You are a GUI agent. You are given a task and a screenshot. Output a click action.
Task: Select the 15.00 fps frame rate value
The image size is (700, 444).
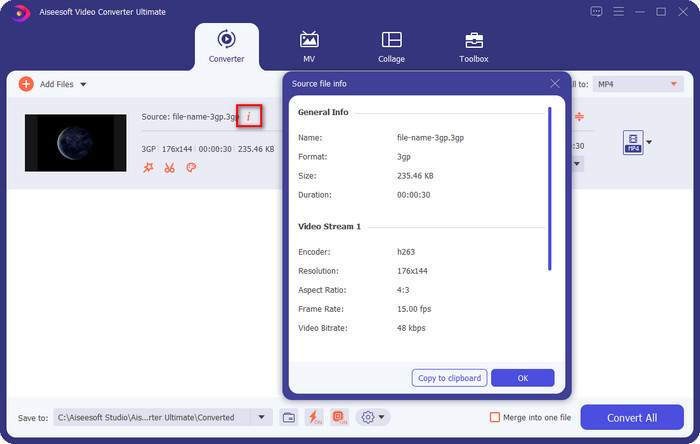point(414,309)
